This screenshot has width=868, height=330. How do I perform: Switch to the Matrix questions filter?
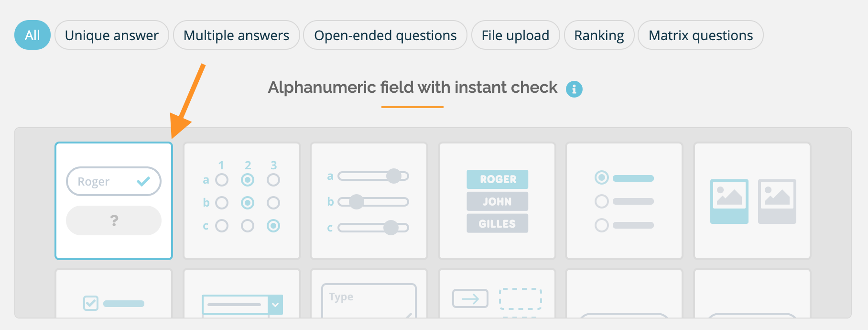point(701,35)
